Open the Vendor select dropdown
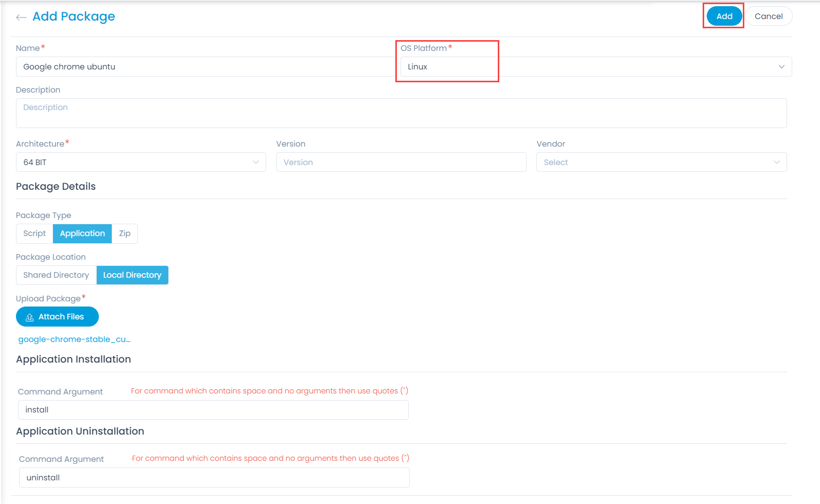Image resolution: width=820 pixels, height=504 pixels. tap(661, 163)
